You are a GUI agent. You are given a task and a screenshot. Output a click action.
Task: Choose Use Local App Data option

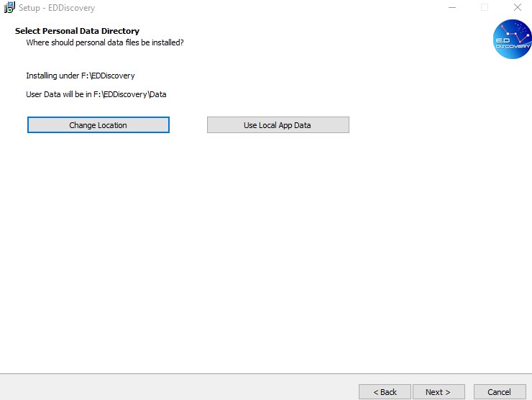tap(278, 125)
